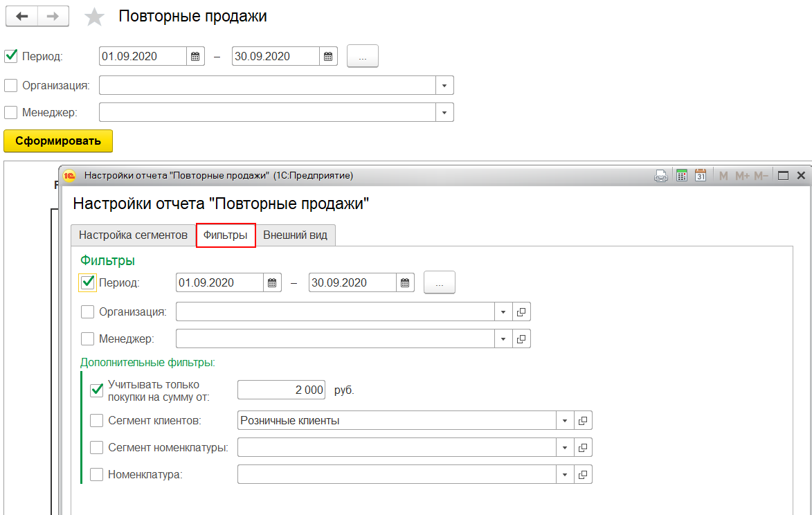The image size is (812, 515).
Task: Click the M− memory button
Action: [761, 176]
